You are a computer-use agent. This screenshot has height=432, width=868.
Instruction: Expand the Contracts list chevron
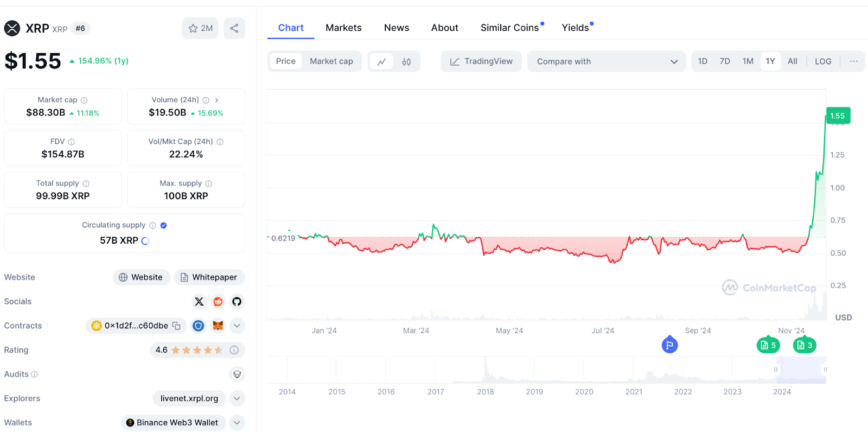tap(237, 326)
